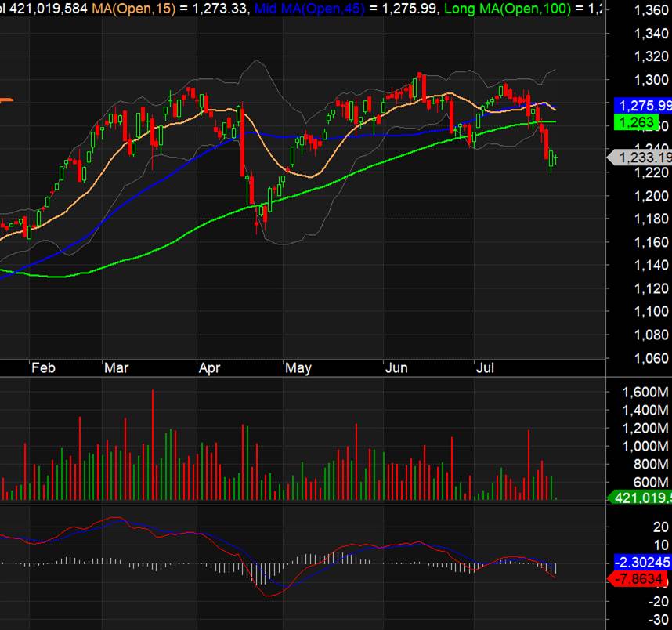Click the 1,000M volume axis label
The width and height of the screenshot is (672, 630).
pyautogui.click(x=645, y=447)
